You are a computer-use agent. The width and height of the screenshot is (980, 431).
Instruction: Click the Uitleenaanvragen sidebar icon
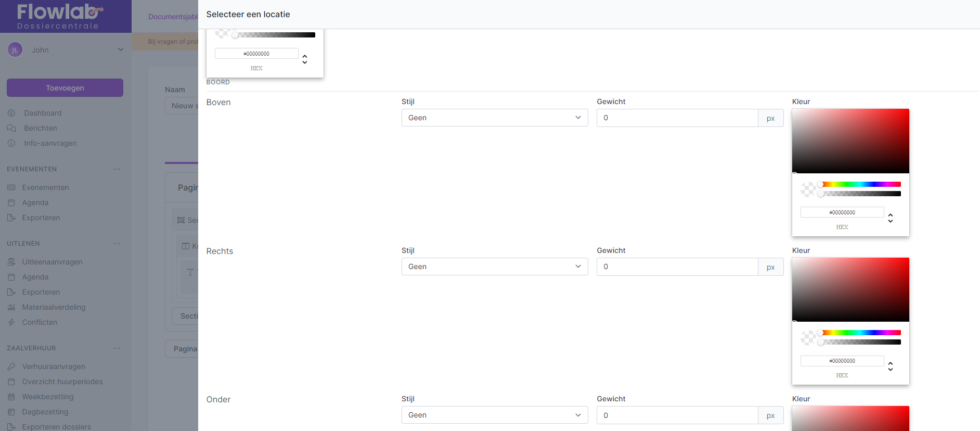(x=11, y=262)
